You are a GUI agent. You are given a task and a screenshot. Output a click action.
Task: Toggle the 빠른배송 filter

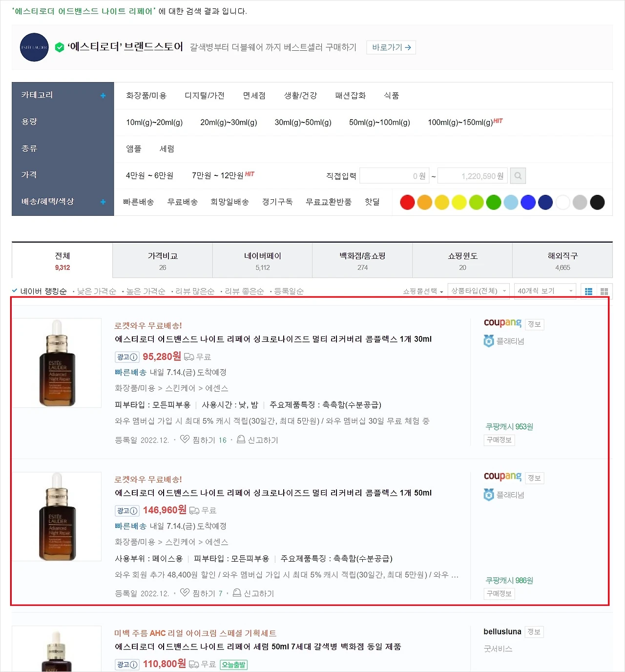(139, 202)
